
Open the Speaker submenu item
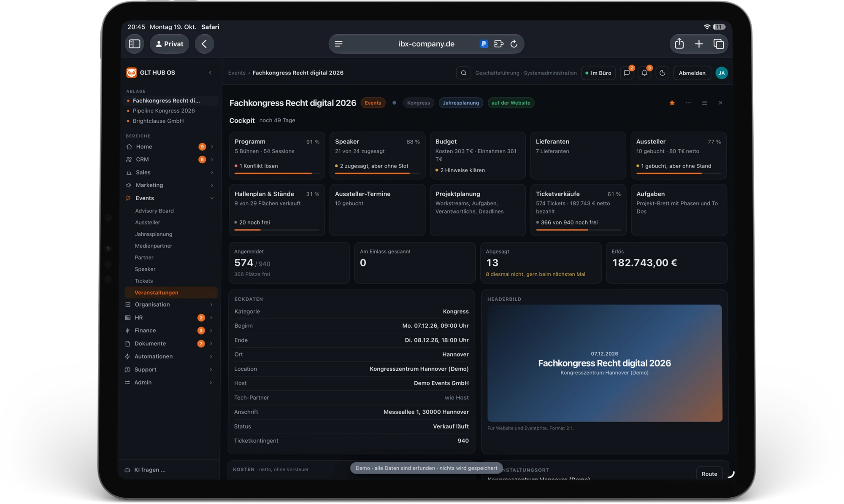[x=145, y=269]
